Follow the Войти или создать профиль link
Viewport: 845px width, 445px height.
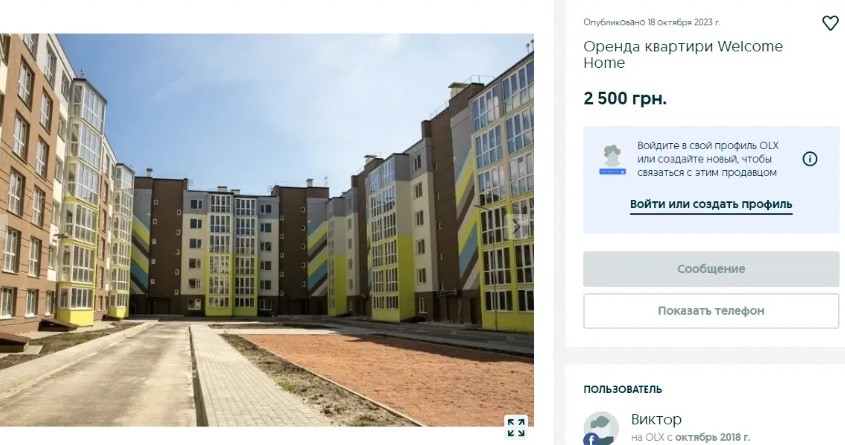click(x=711, y=204)
